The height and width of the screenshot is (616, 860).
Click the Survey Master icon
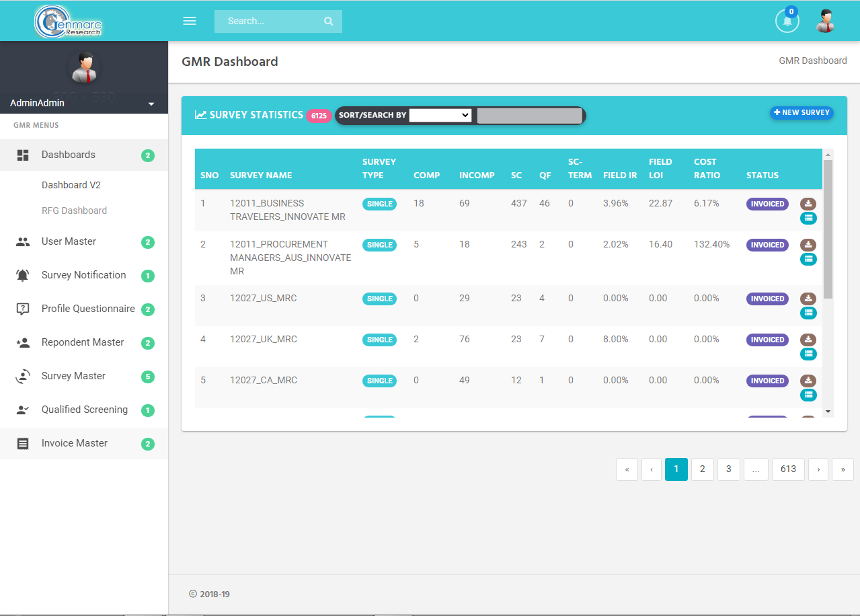click(23, 376)
